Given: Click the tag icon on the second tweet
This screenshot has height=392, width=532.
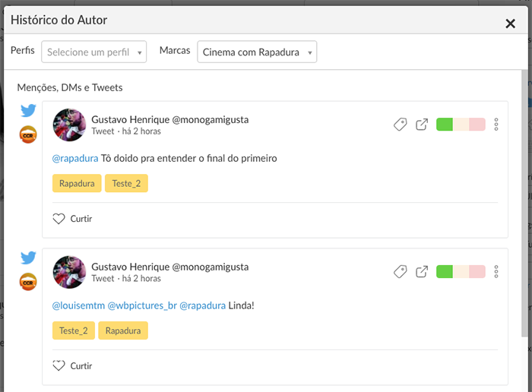Looking at the screenshot, I should coord(401,271).
